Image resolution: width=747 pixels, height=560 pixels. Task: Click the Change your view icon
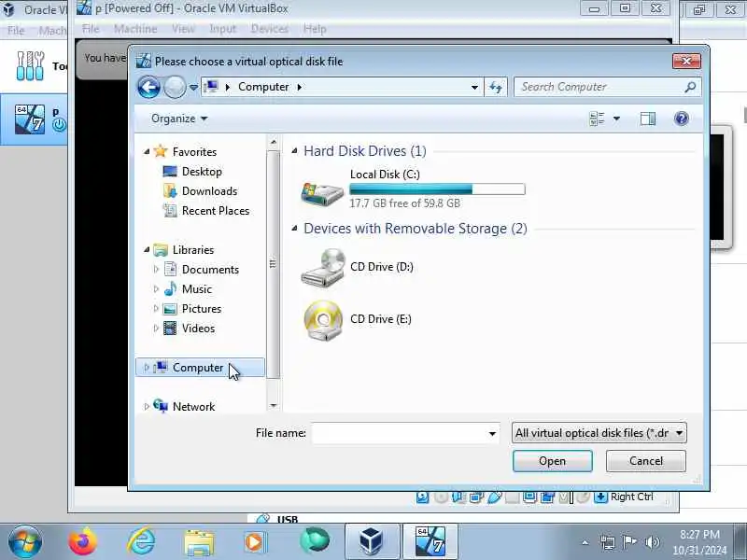[597, 119]
